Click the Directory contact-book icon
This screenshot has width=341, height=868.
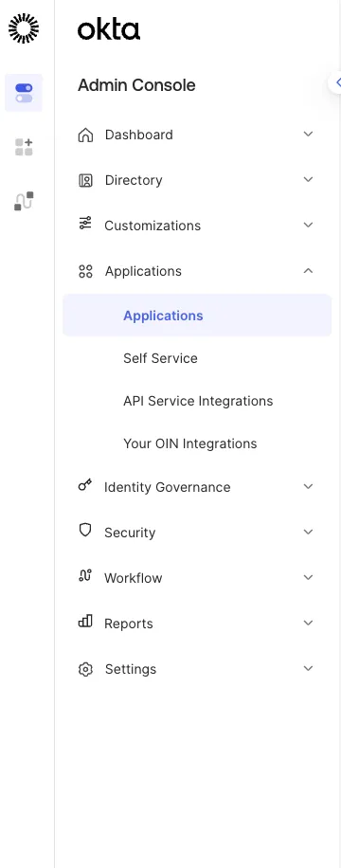(x=85, y=180)
